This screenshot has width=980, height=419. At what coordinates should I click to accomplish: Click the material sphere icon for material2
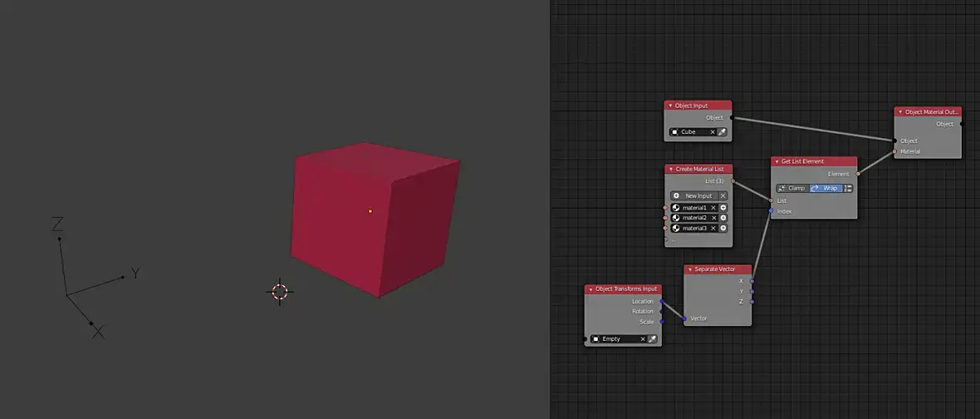[676, 218]
